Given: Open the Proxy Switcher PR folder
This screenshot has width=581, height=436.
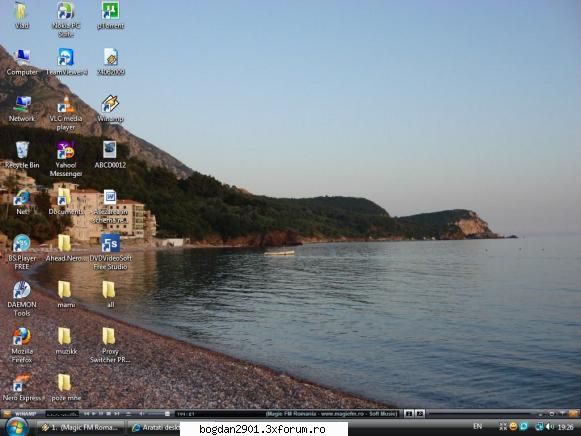Looking at the screenshot, I should click(110, 345).
